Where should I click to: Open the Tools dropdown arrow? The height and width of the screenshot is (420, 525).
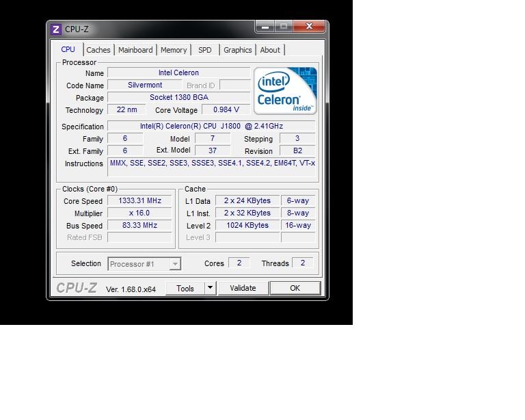tap(211, 288)
